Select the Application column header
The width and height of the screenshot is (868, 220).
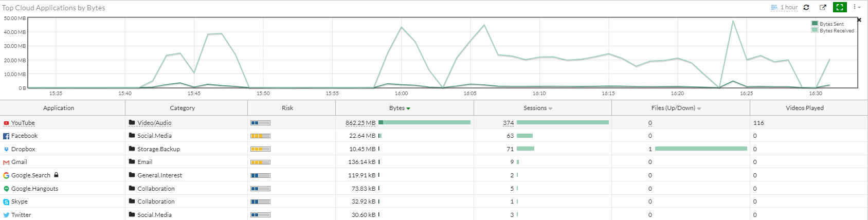pos(59,108)
